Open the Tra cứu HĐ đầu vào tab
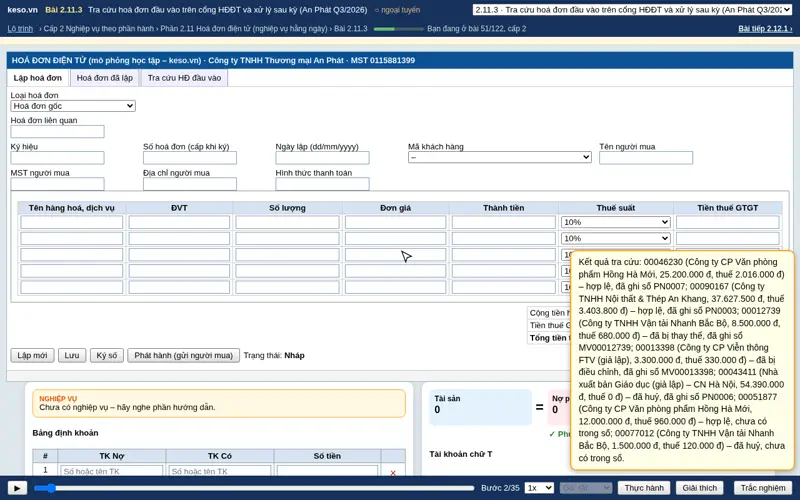This screenshot has height=500, width=800. coord(184,78)
